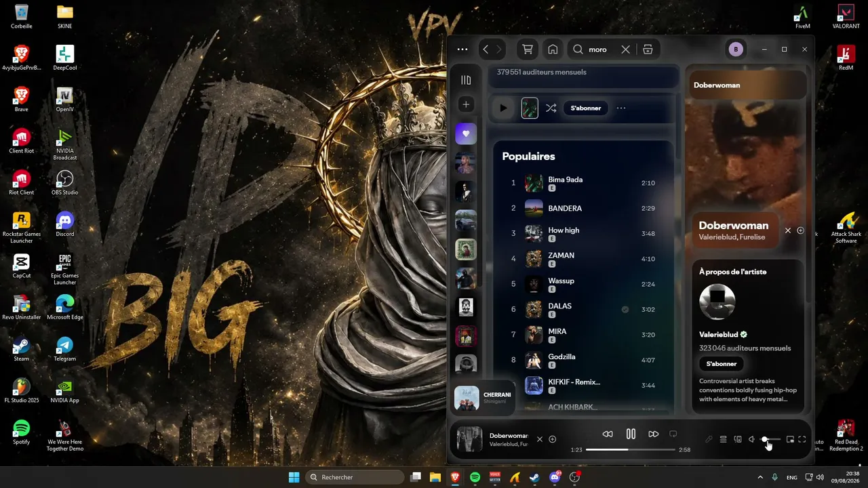Clear the 'moro' search text
Viewport: 868px width, 488px height.
pyautogui.click(x=625, y=49)
